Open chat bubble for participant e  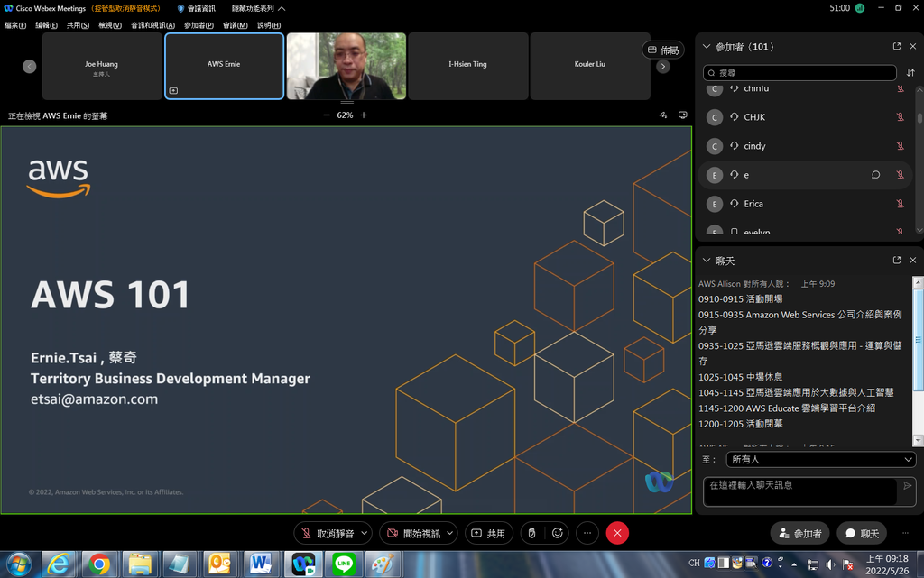[x=875, y=175]
